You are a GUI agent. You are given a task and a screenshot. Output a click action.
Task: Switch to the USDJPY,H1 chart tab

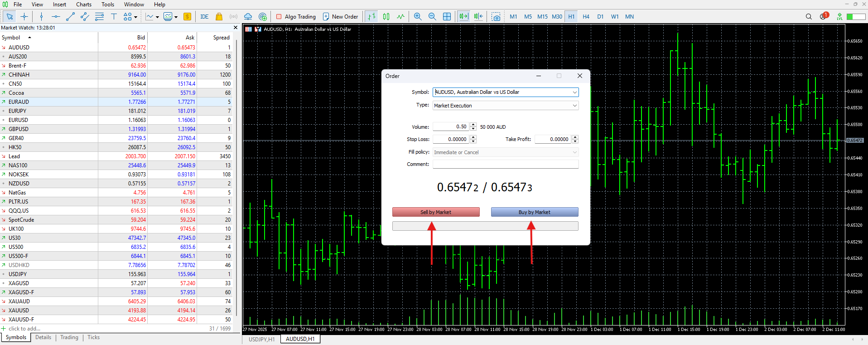pos(261,339)
